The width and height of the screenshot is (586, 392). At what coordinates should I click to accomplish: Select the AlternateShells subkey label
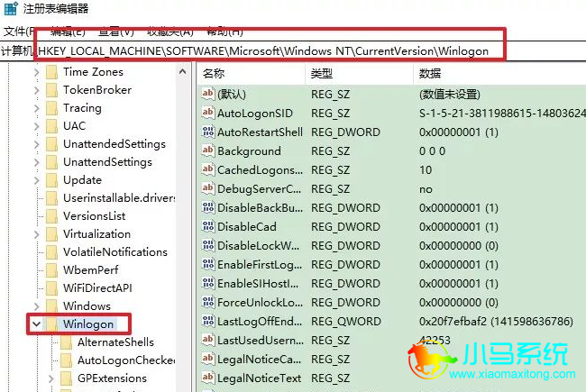click(115, 342)
